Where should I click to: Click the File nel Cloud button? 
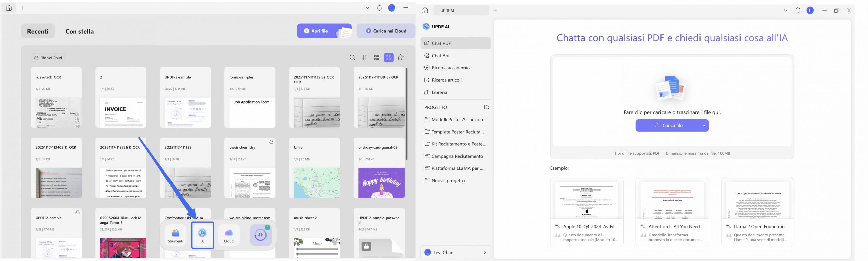coord(48,58)
